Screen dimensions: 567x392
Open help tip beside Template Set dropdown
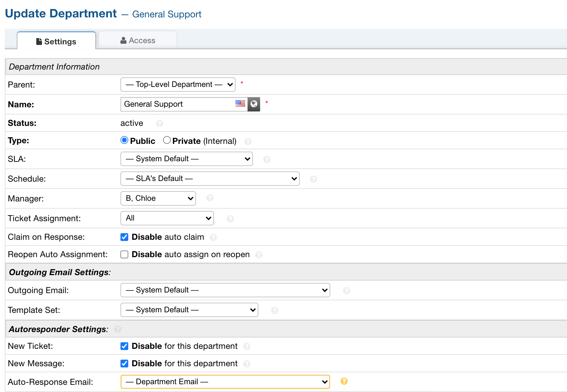click(x=275, y=310)
